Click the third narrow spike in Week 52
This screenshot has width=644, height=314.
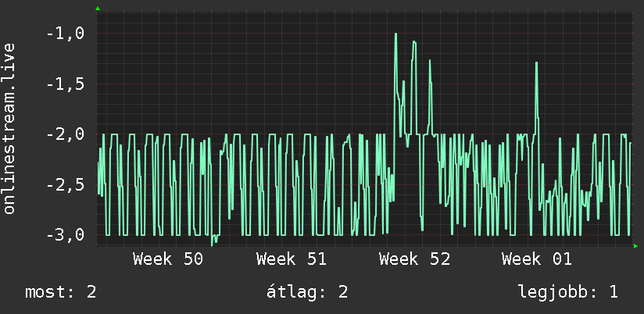tap(430, 61)
